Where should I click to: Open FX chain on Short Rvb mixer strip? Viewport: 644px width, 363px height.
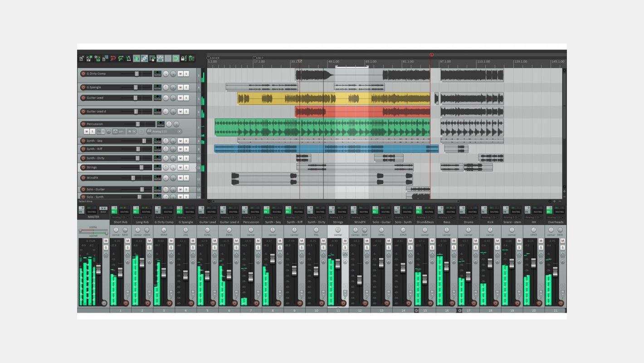pyautogui.click(x=114, y=211)
